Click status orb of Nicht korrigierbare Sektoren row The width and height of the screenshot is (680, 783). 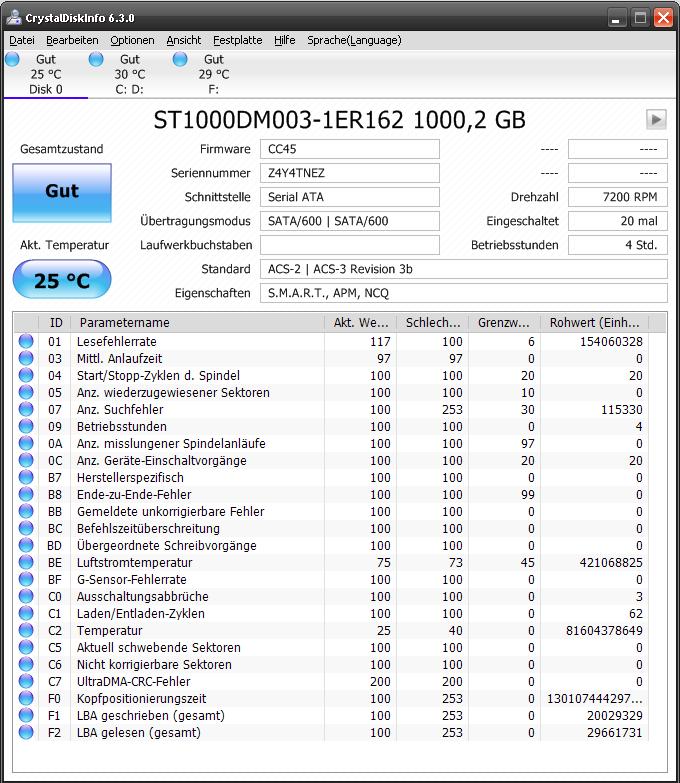pyautogui.click(x=26, y=664)
